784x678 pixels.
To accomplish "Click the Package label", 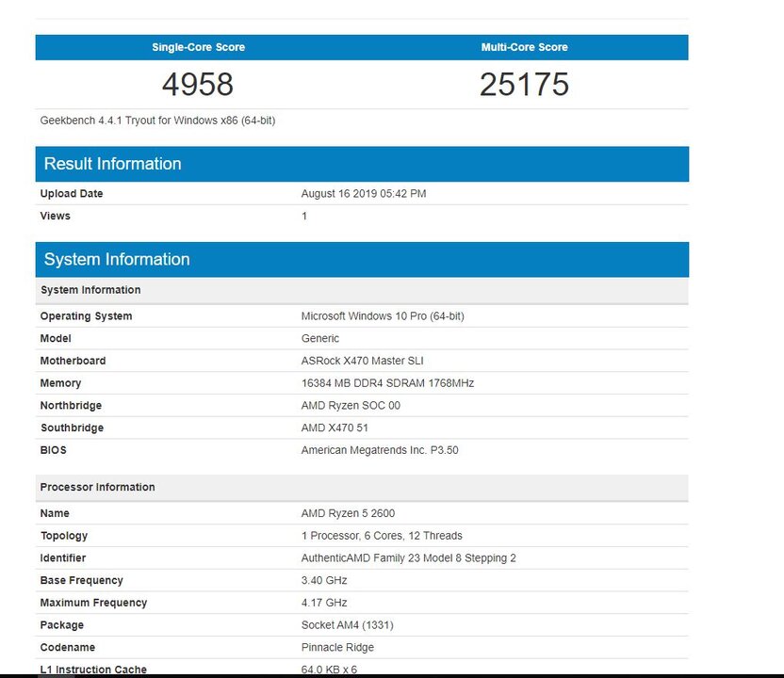I will coord(62,625).
